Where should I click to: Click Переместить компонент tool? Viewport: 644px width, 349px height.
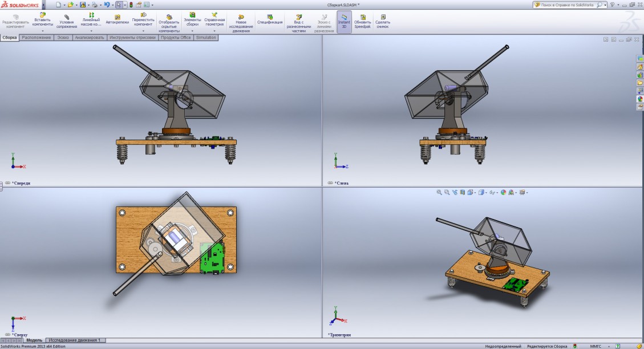tap(143, 19)
